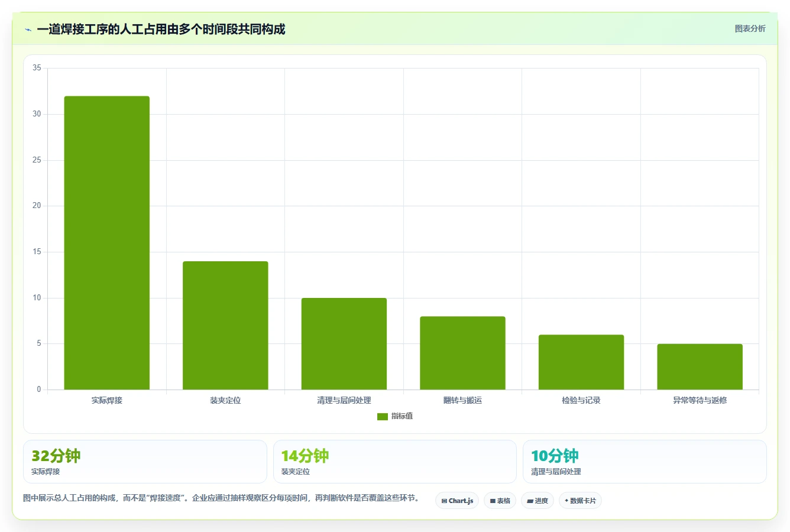Screen dimensions: 790x532
Task: Click the 图表分析 label in the header
Action: (x=750, y=28)
